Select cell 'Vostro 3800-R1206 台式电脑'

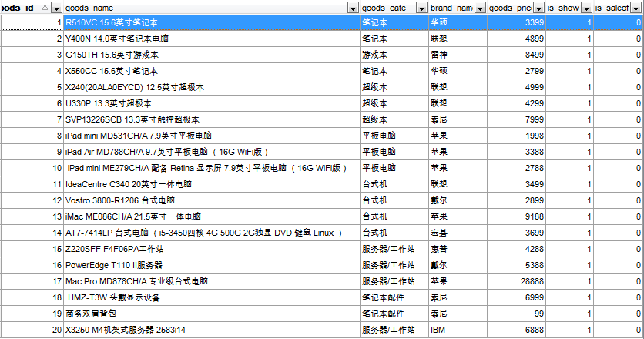click(212, 200)
